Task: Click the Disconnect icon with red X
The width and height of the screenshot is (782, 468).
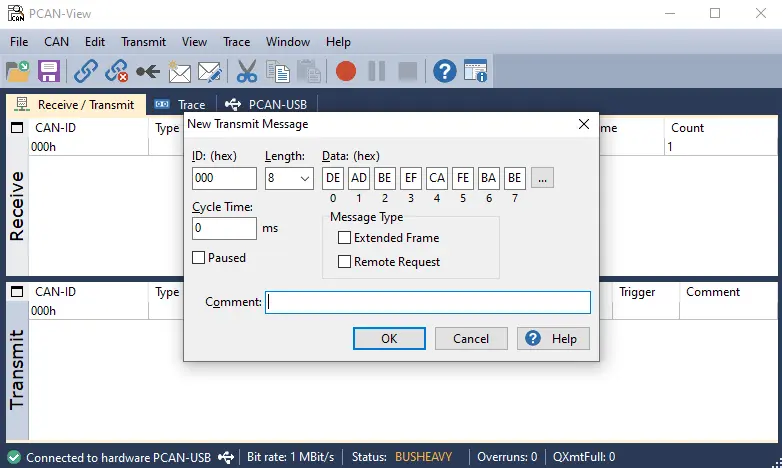Action: pyautogui.click(x=117, y=71)
